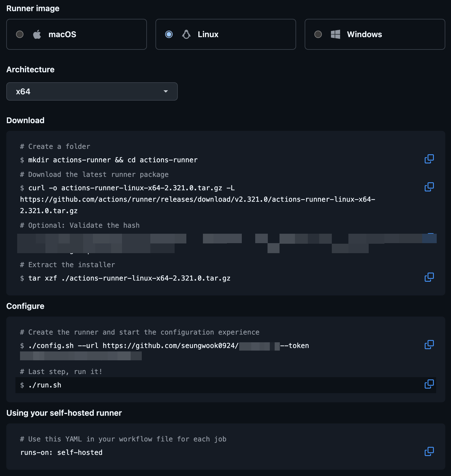Click the 'Download' heading
This screenshot has height=476, width=451.
25,120
